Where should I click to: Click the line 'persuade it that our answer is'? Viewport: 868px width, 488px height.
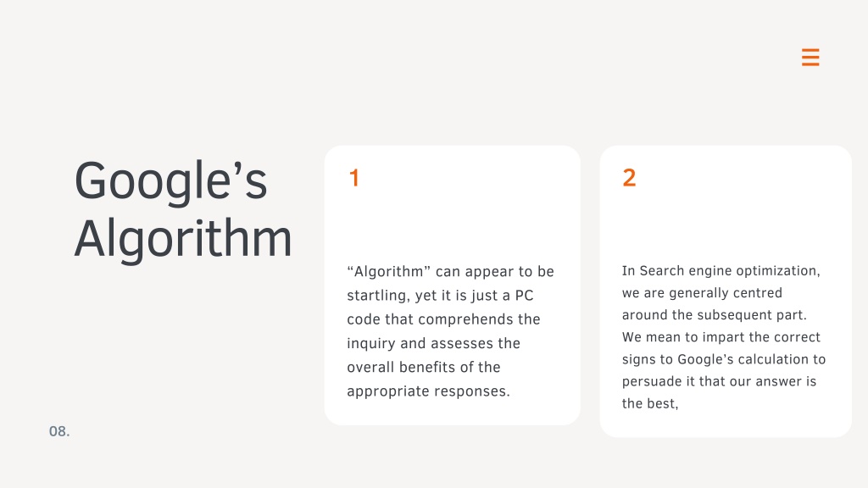[x=719, y=382]
